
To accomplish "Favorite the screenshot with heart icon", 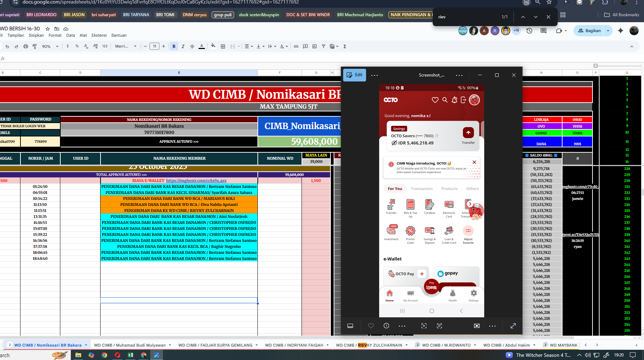I will 371,326.
